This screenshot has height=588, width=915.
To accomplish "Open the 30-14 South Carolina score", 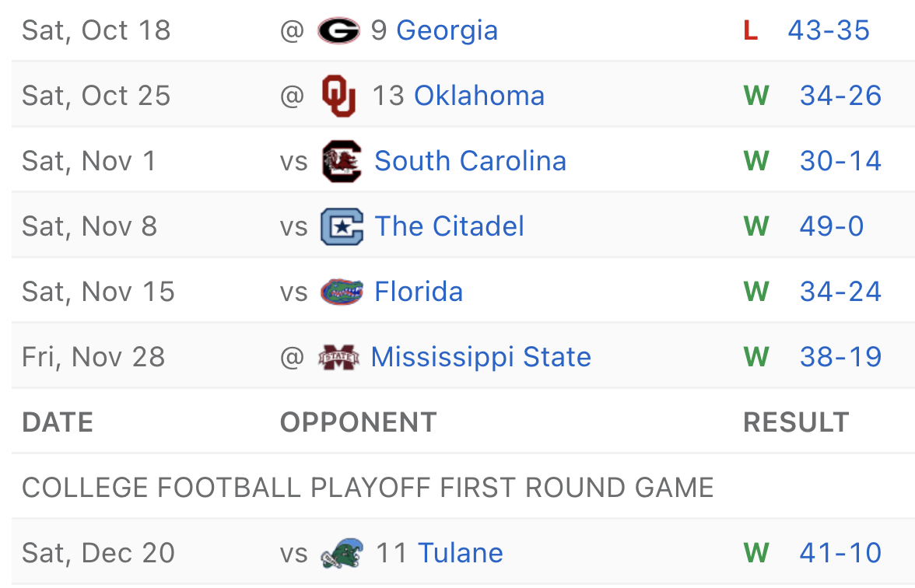I will click(x=840, y=162).
